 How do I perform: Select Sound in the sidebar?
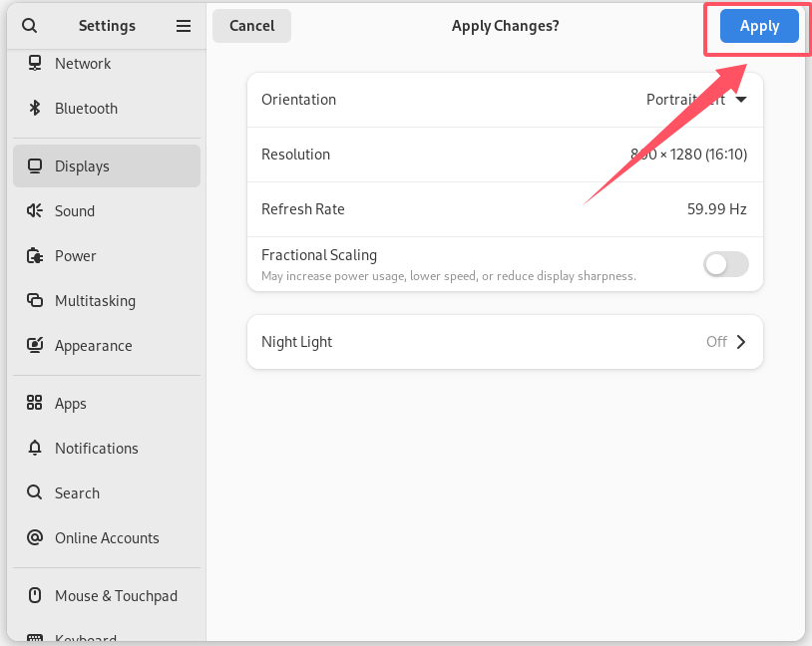tap(107, 210)
